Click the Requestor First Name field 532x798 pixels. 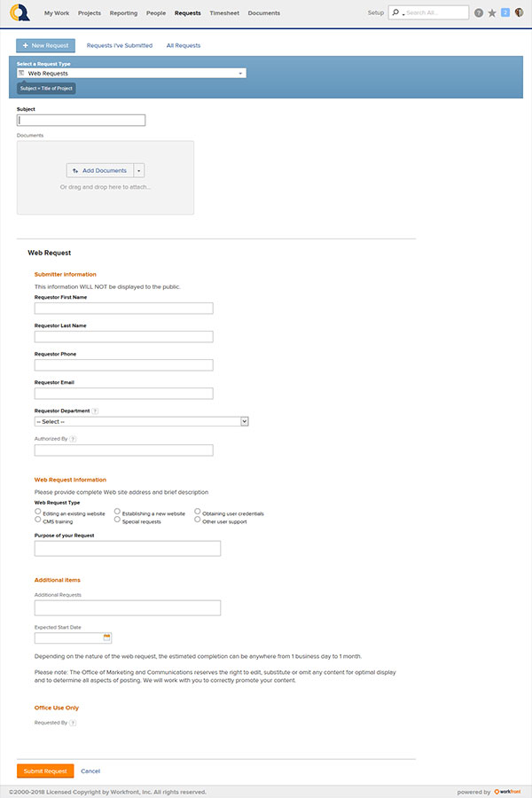pos(124,308)
